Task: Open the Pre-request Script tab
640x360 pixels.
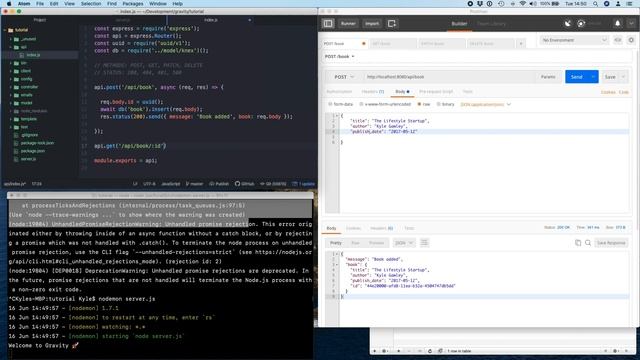Action: coord(436,92)
